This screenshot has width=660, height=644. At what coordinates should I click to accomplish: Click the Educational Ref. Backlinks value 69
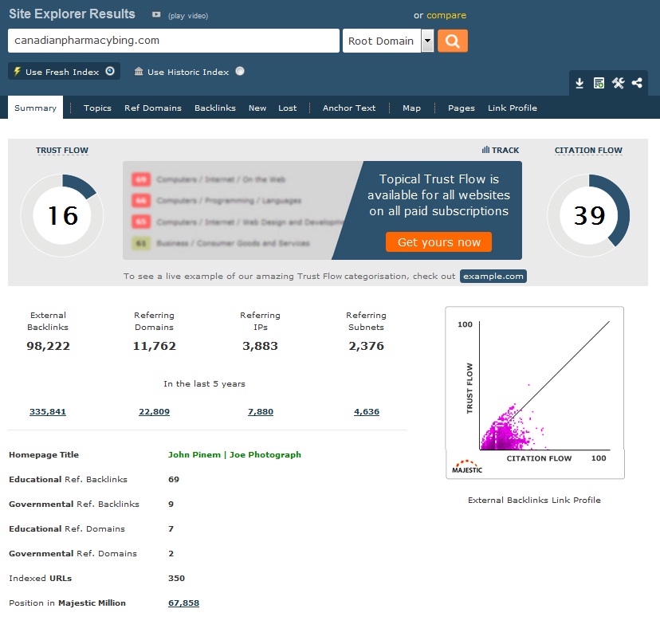point(174,479)
